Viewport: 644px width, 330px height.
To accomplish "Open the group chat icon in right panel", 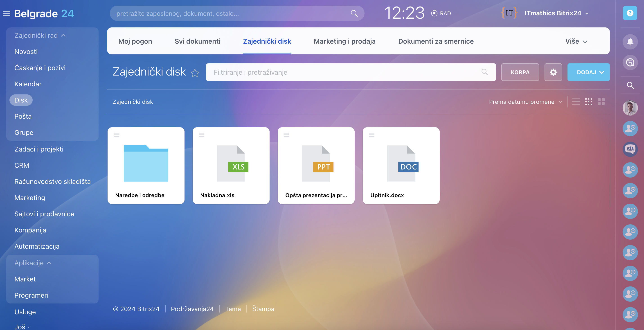I will [630, 149].
